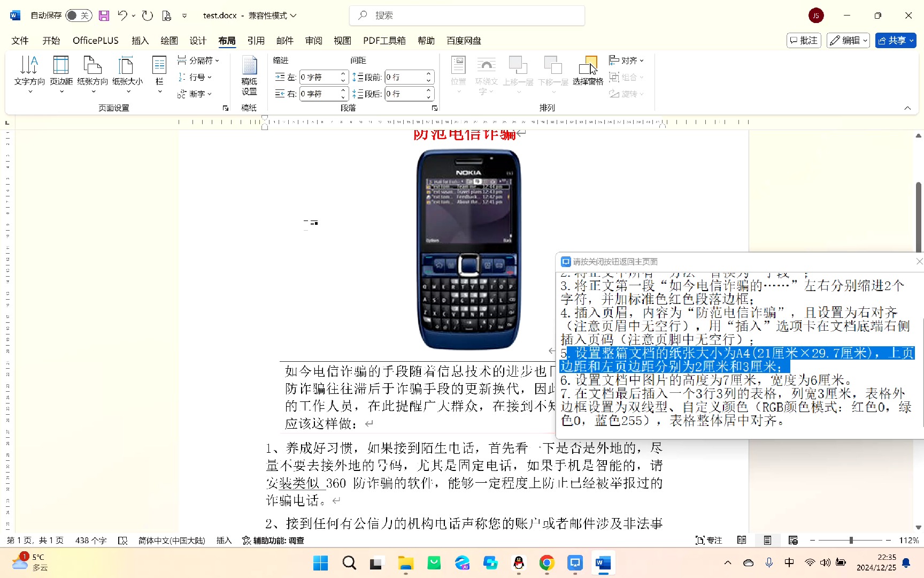
Task: Toggle 自动保存 (AutoSave) on
Action: pos(79,15)
